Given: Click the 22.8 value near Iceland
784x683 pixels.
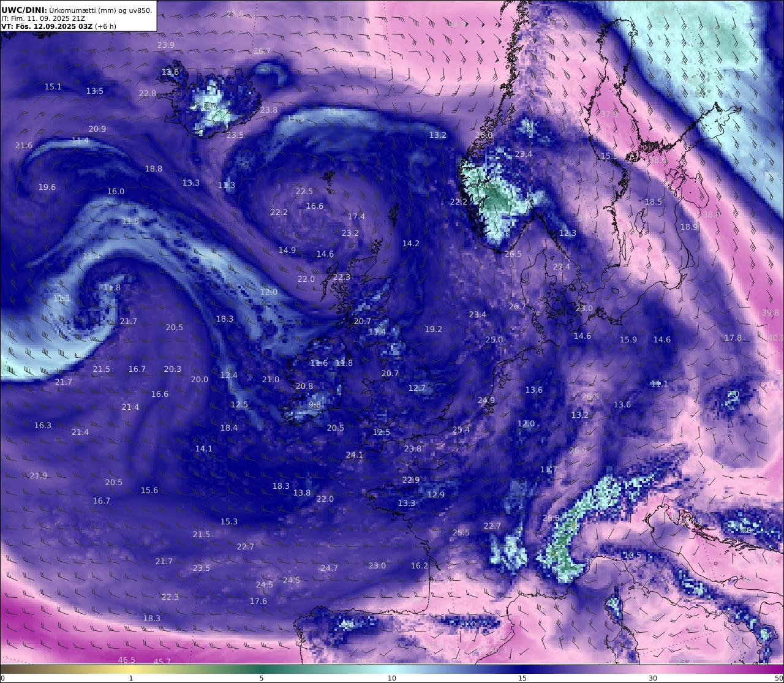Looking at the screenshot, I should tap(148, 94).
